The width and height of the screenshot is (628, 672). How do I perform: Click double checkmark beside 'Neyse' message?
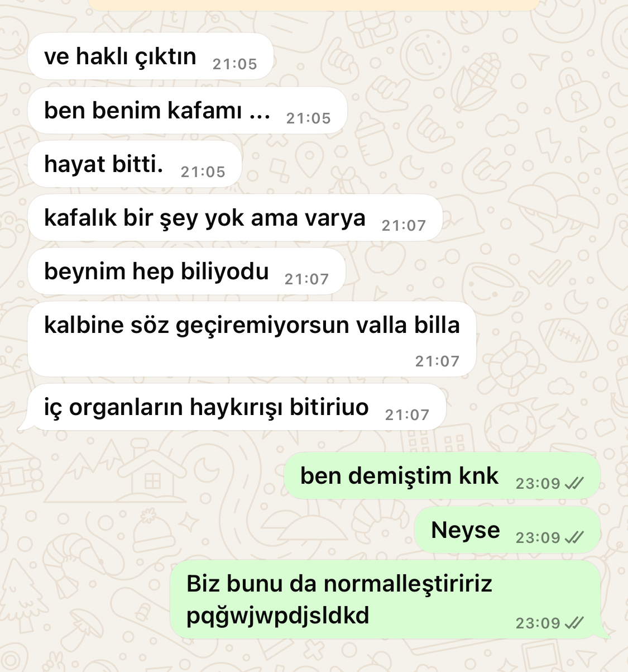tap(574, 538)
